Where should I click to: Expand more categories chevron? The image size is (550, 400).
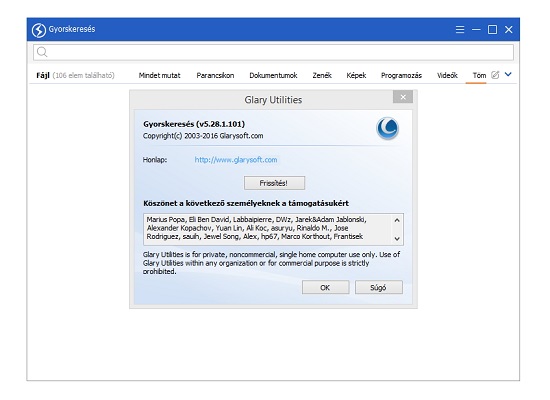tap(508, 74)
